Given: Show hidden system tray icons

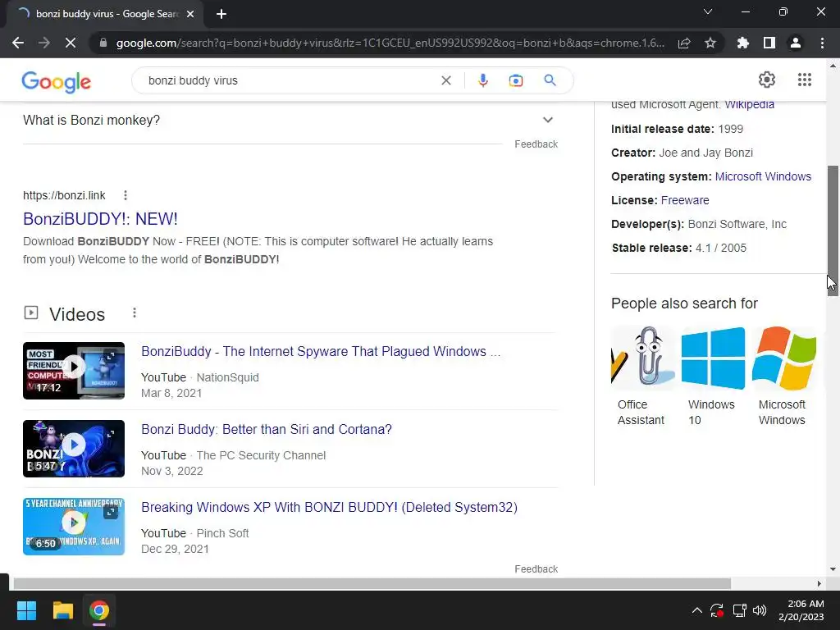Looking at the screenshot, I should pyautogui.click(x=696, y=610).
